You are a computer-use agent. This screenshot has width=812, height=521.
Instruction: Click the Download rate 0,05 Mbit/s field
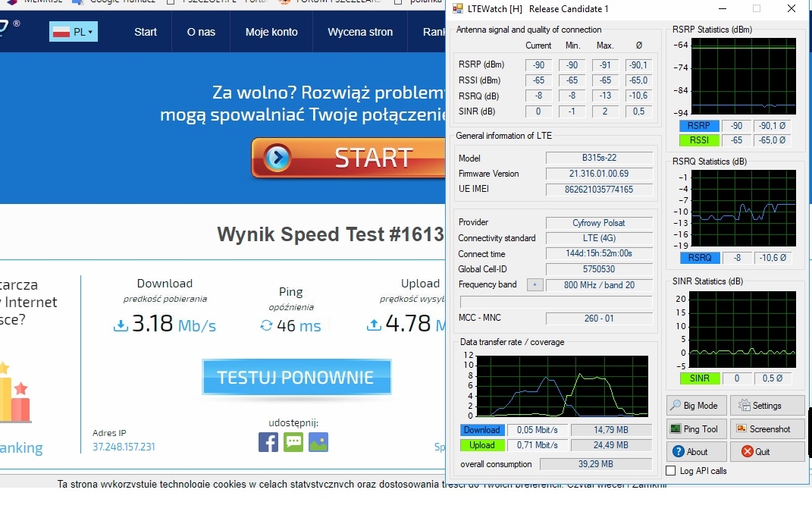pos(538,430)
